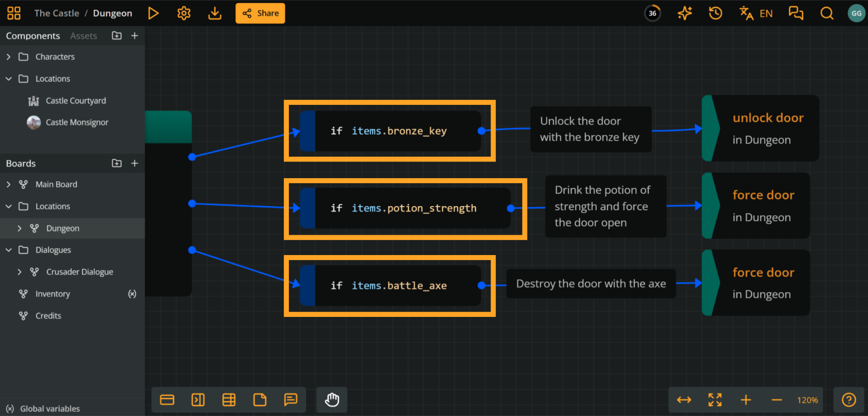The width and height of the screenshot is (868, 416).
Task: Click The Castle breadcrumb link
Action: coord(57,13)
